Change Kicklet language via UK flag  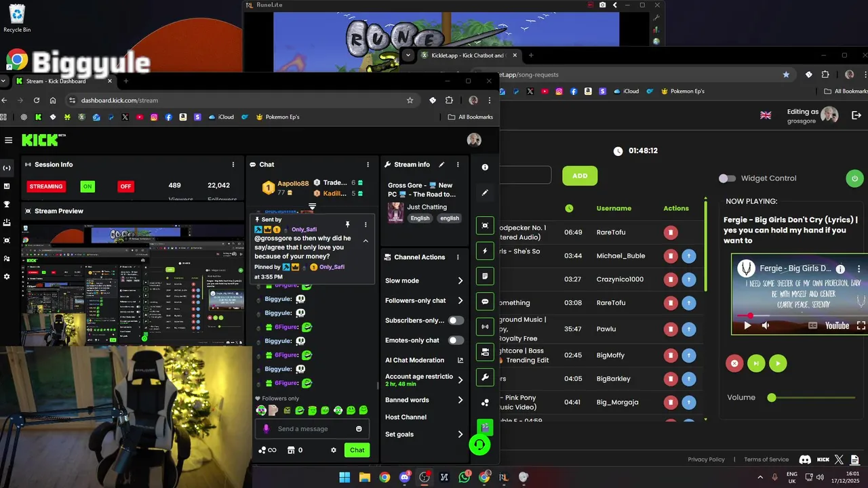tap(766, 115)
